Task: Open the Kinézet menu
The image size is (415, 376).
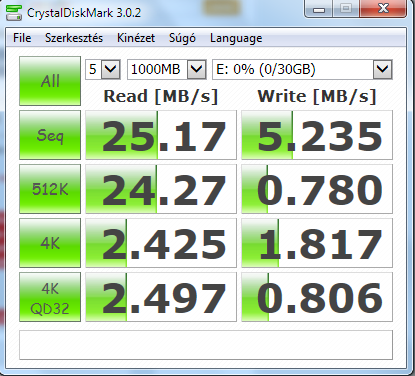Action: coord(136,38)
